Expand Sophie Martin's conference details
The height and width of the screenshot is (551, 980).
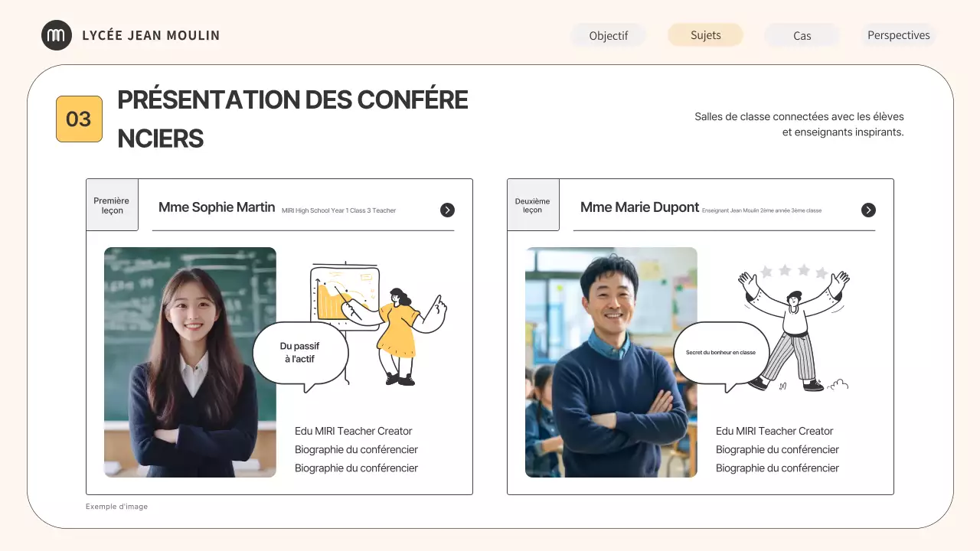[217, 207]
